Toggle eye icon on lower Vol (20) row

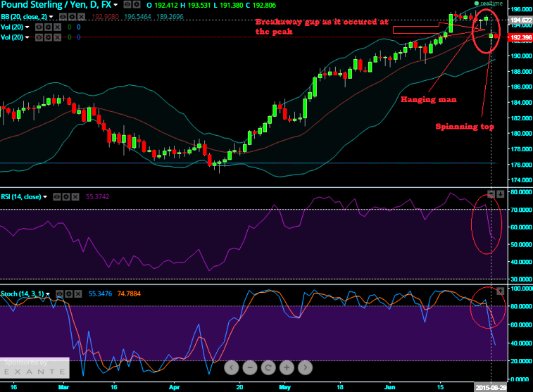(39, 37)
